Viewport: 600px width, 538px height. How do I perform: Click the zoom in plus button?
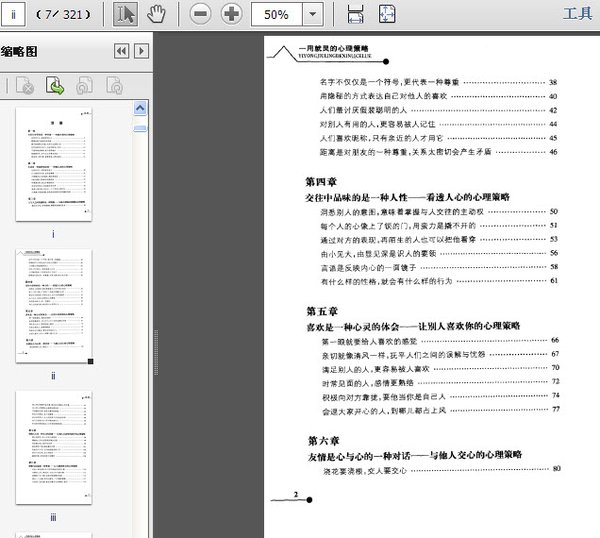pyautogui.click(x=231, y=14)
